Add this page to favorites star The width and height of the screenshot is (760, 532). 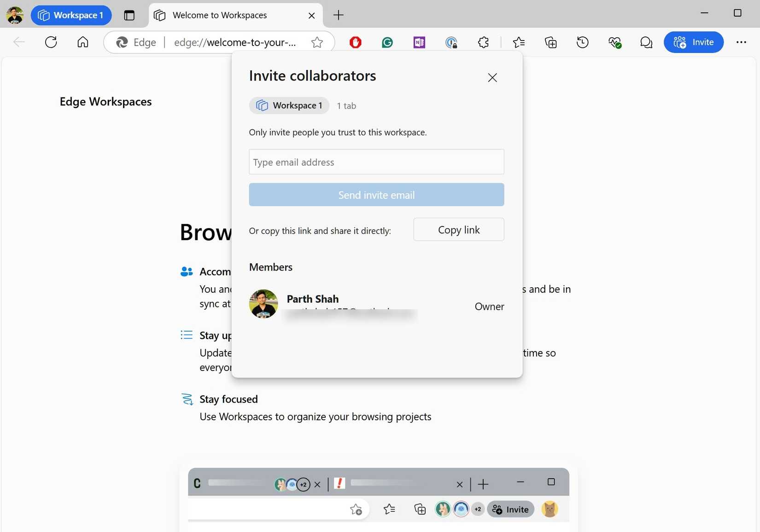317,42
